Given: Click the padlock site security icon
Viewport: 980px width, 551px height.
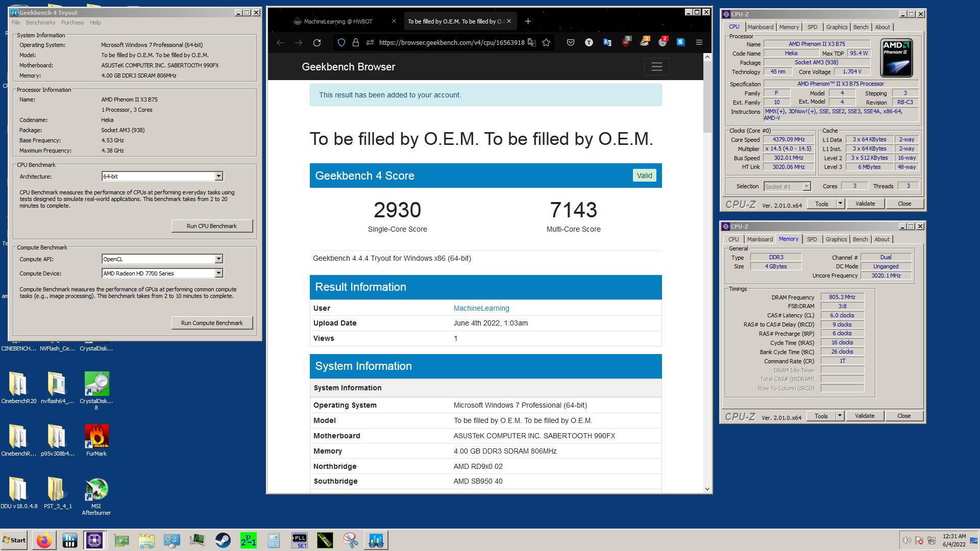Looking at the screenshot, I should (356, 43).
